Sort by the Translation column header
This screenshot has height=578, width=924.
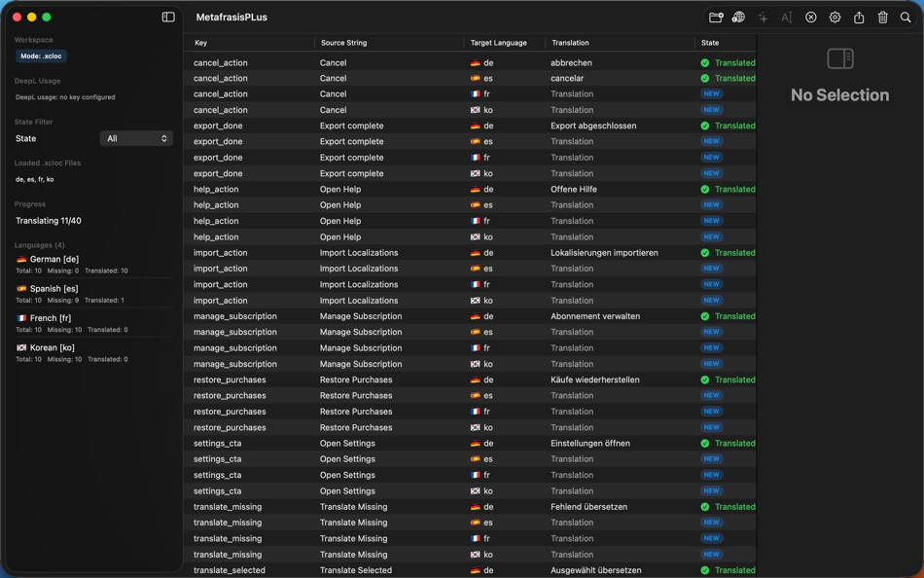tap(570, 43)
